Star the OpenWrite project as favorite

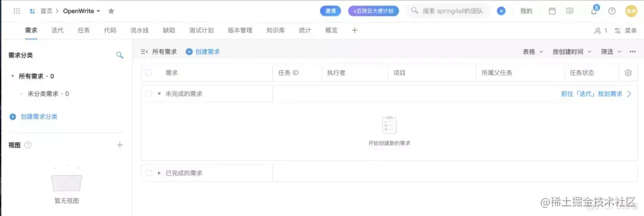pyautogui.click(x=112, y=11)
